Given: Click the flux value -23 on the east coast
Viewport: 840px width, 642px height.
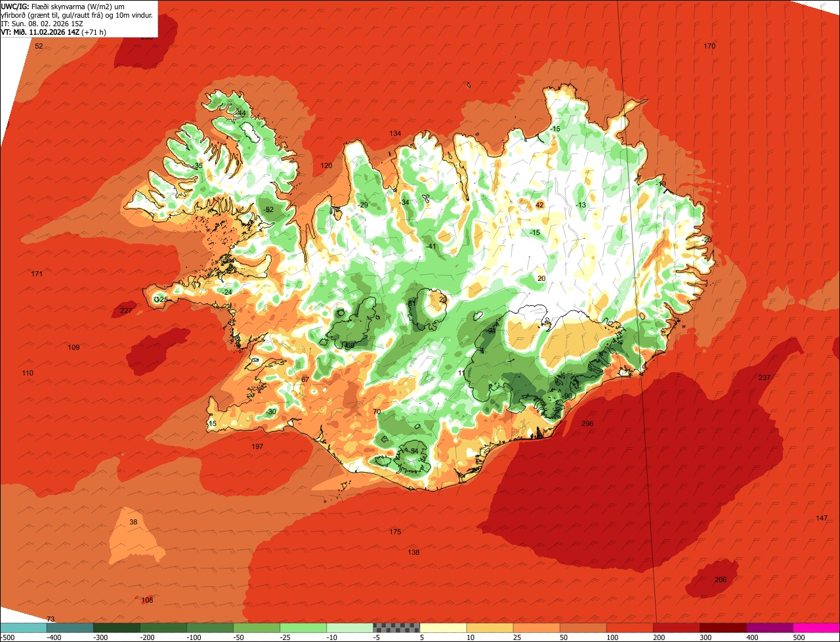Looking at the screenshot, I should 707,240.
